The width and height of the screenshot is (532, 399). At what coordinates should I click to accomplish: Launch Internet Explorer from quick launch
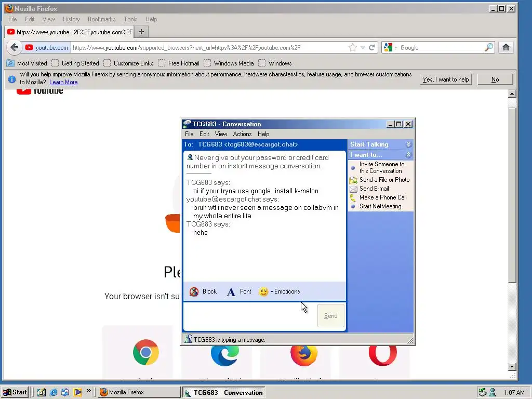(54, 392)
